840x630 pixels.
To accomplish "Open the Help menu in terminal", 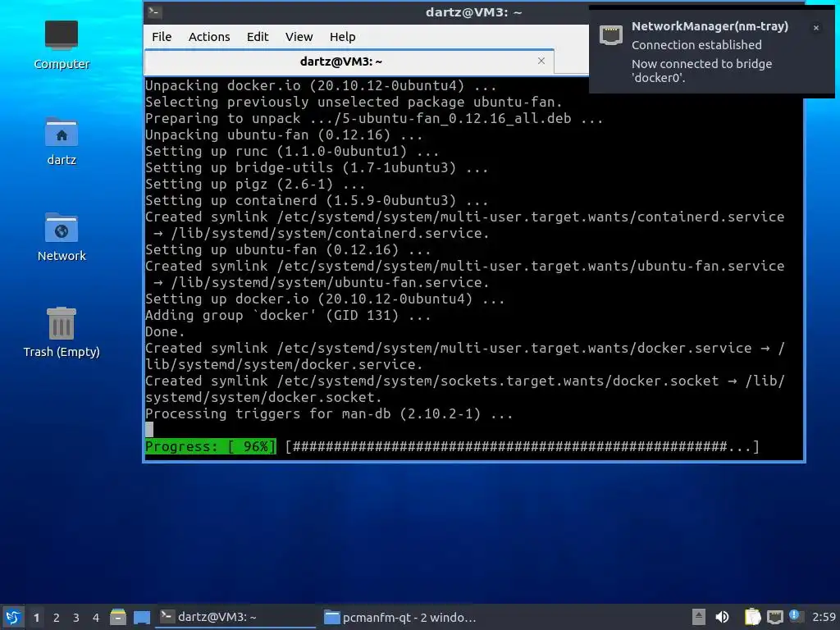I will (x=342, y=37).
